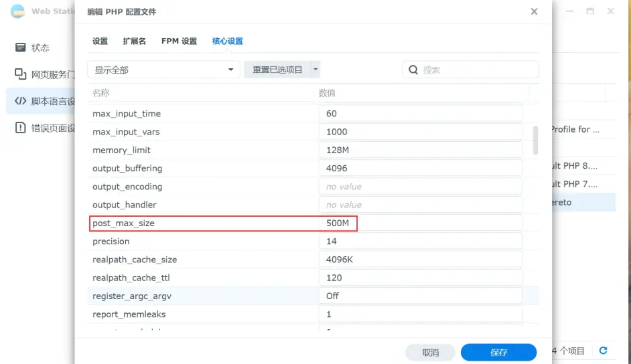
Task: Click the 错误页面设置 sidebar icon
Action: tap(21, 128)
